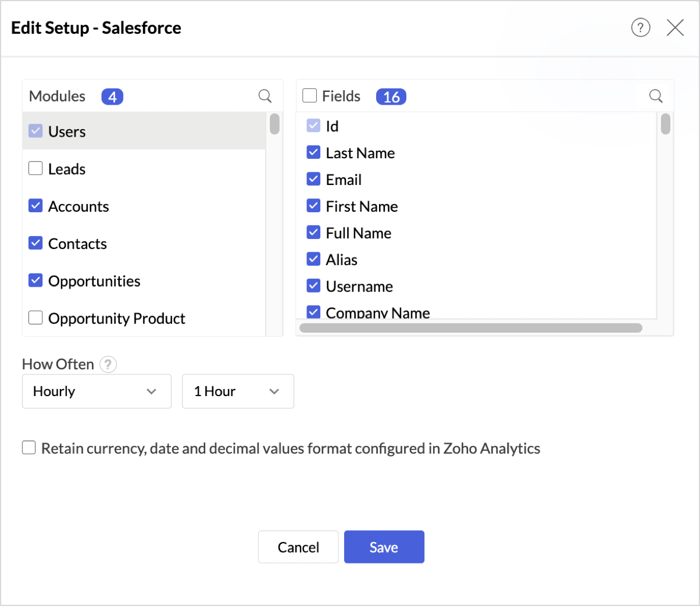The height and width of the screenshot is (606, 700).
Task: Toggle the select-all Fields checkbox
Action: tap(310, 95)
